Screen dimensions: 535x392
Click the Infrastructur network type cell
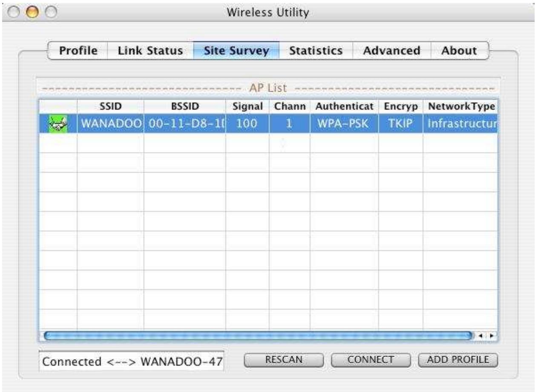point(460,124)
